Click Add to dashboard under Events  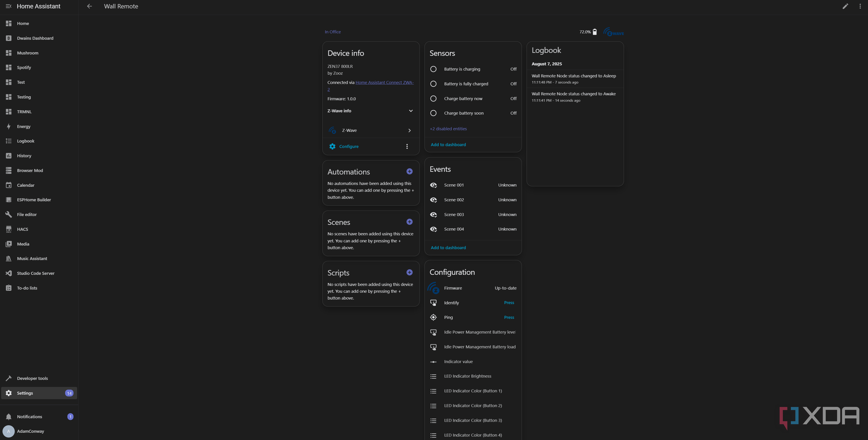448,248
